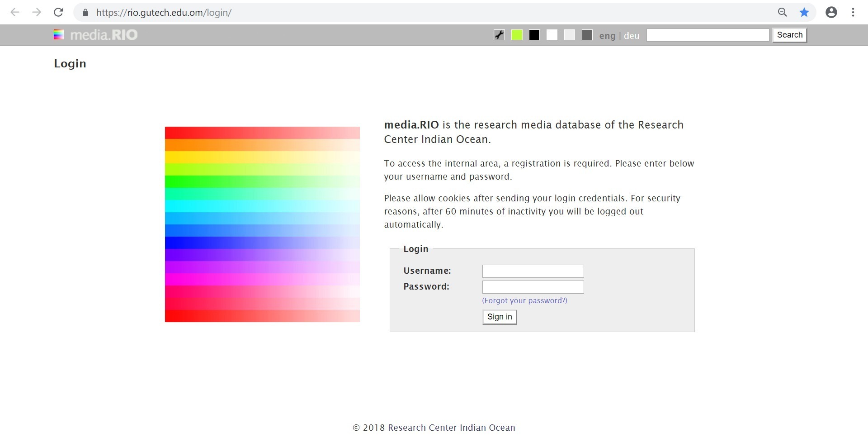
Task: Click the media.RIO header title text
Action: pyautogui.click(x=104, y=35)
